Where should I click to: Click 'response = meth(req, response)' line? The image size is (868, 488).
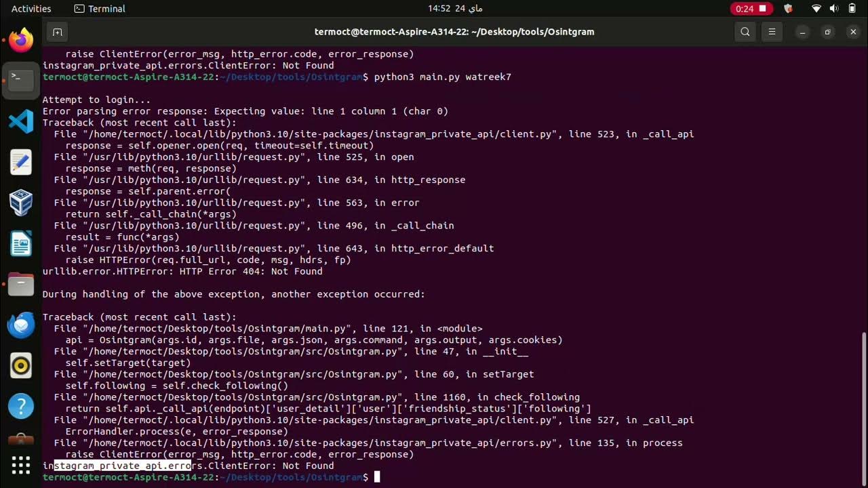(x=151, y=169)
